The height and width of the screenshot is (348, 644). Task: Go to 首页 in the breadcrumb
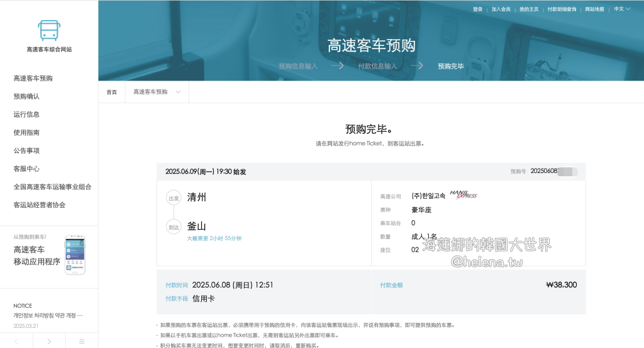pyautogui.click(x=111, y=92)
